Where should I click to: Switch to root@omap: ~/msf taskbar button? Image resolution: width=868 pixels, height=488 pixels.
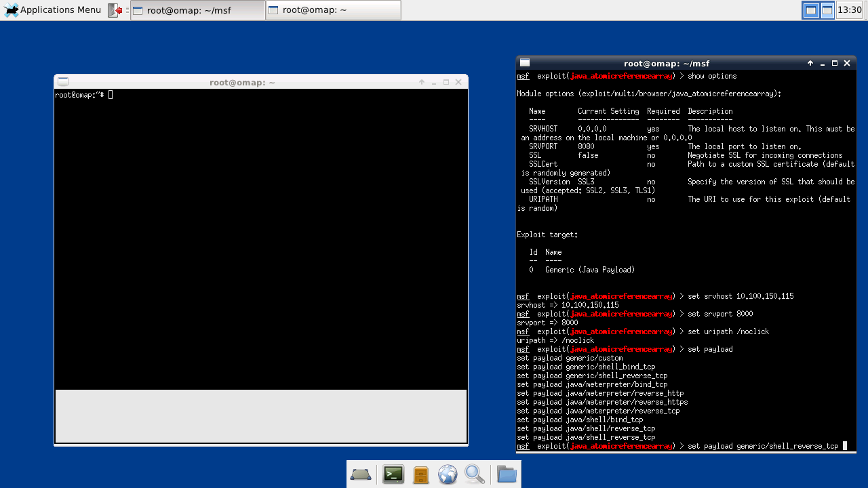point(198,10)
